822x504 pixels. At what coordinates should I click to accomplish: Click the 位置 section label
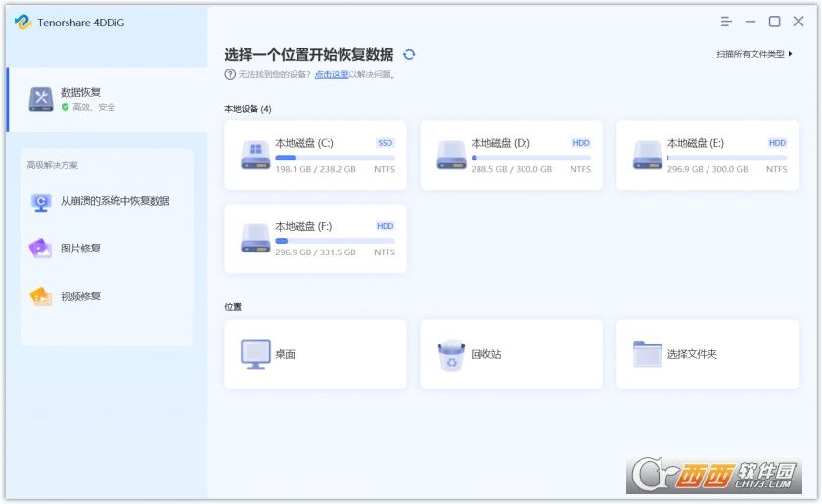(x=233, y=307)
